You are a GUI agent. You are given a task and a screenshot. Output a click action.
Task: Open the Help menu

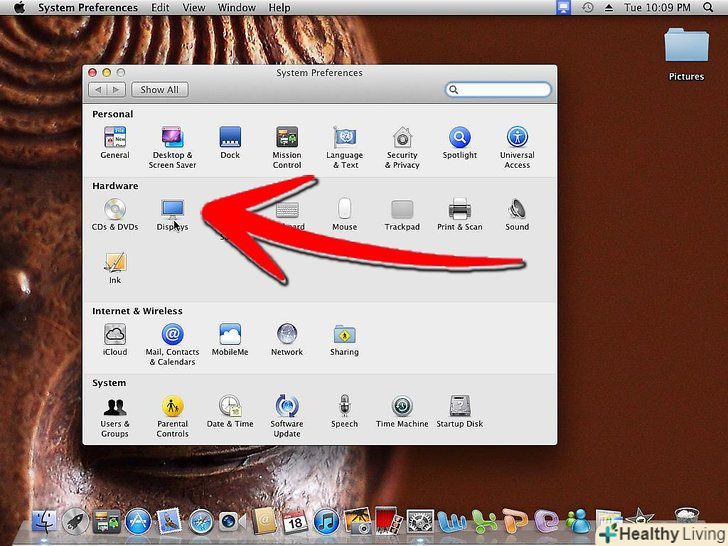point(280,7)
